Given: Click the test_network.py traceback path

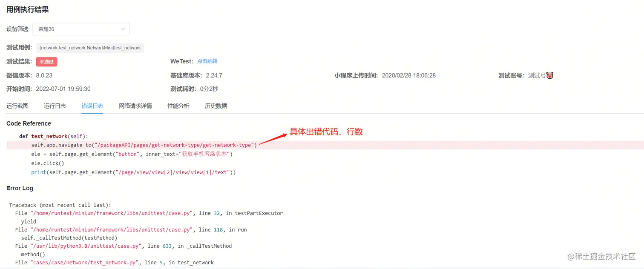Looking at the screenshot, I should click(85, 263).
